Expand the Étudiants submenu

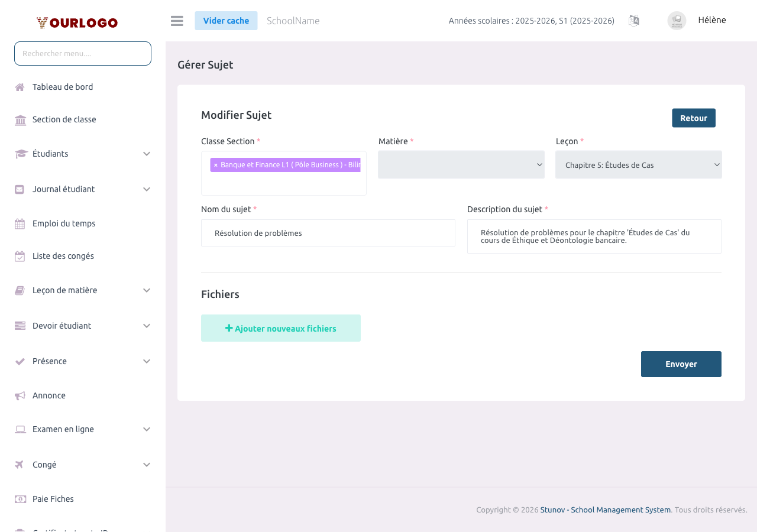coord(147,154)
